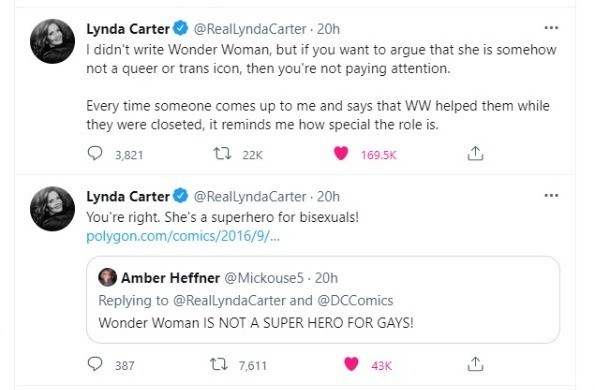Retweet the Wonder Woman queer icon tweet
The height and width of the screenshot is (390, 595).
coord(222,154)
